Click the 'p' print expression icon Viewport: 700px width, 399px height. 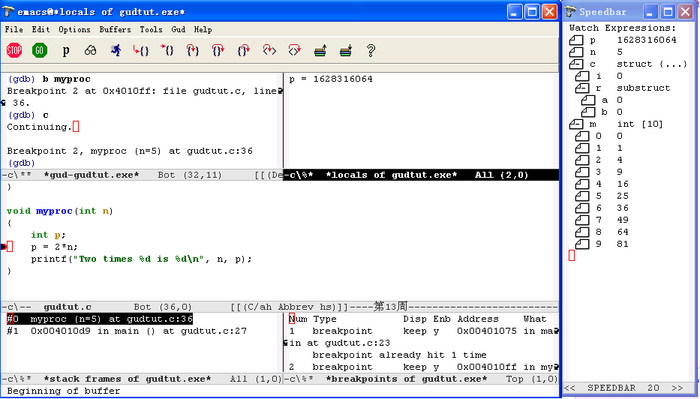point(66,50)
